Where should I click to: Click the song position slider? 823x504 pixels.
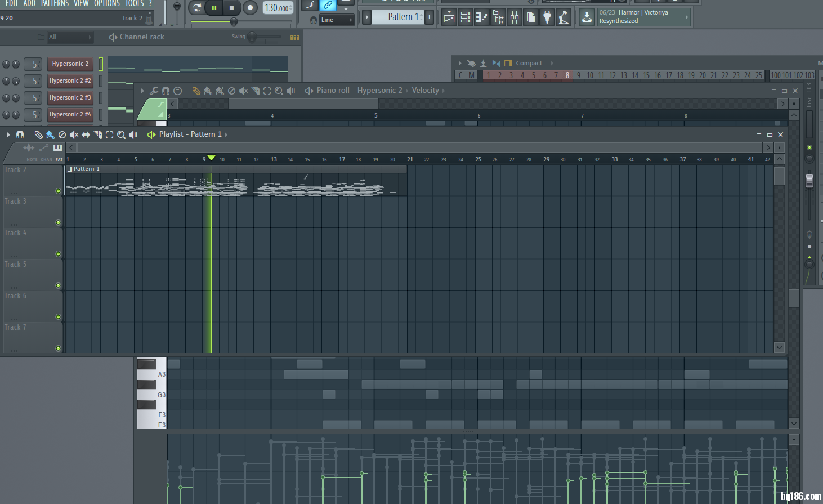point(241,22)
